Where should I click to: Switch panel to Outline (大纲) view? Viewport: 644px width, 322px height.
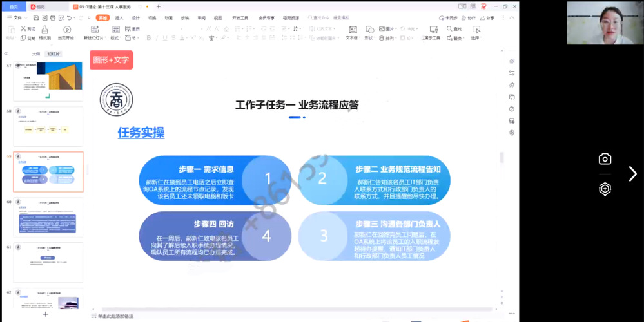[x=36, y=54]
